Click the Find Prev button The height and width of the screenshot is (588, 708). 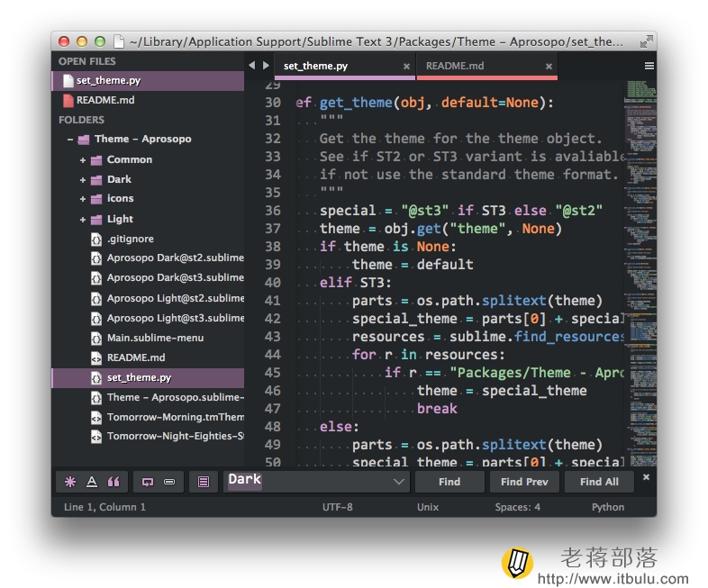click(524, 482)
